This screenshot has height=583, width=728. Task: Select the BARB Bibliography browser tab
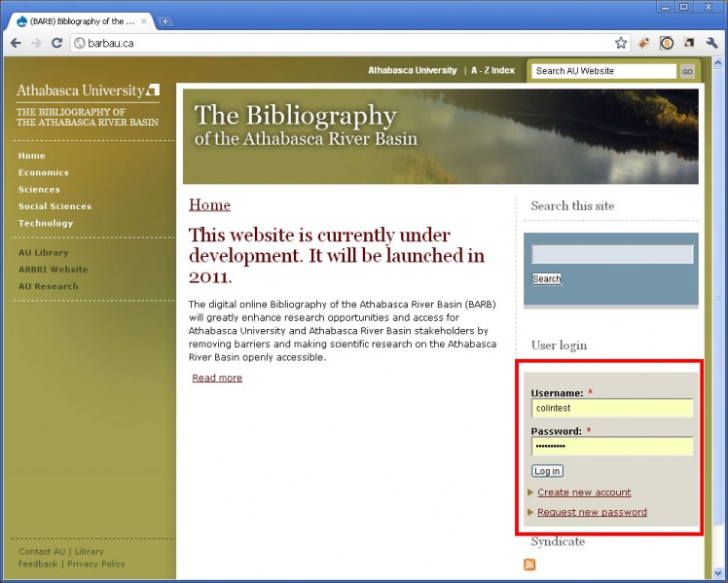[81, 21]
